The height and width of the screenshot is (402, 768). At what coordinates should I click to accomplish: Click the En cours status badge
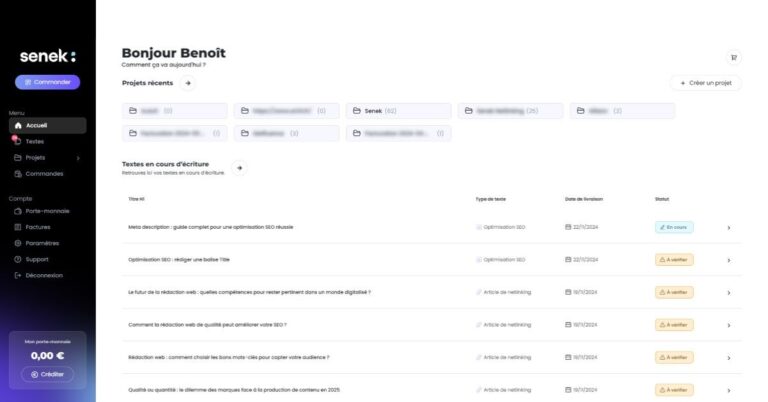[674, 227]
